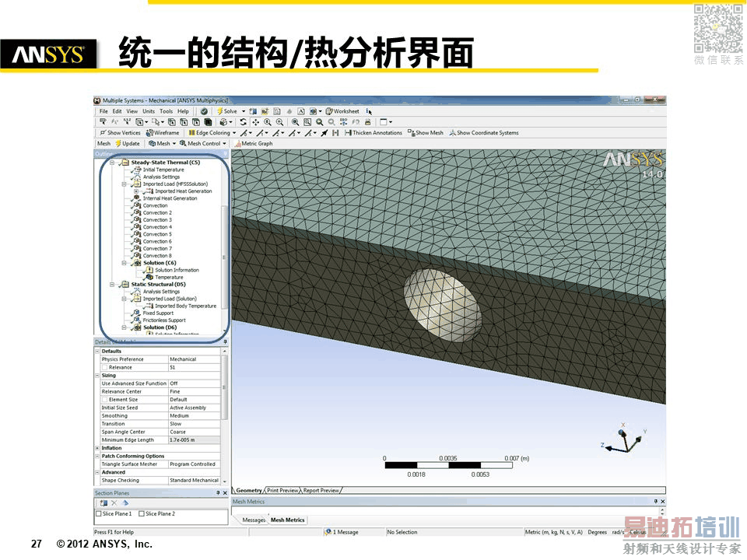Switch to the Messages tab
This screenshot has height=560, width=747.
point(254,520)
